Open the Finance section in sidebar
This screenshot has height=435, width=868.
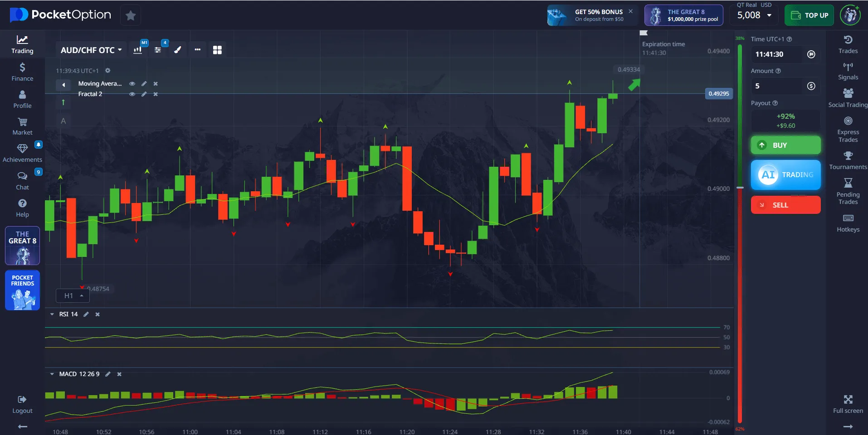22,72
